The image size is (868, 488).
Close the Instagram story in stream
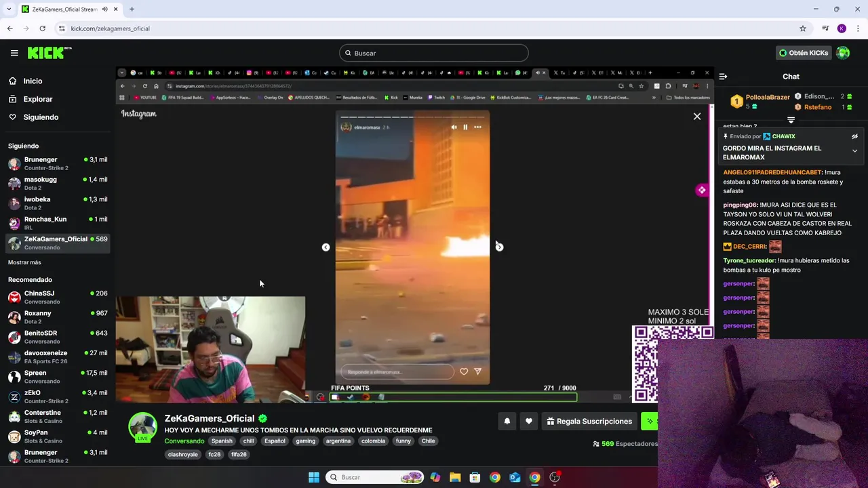point(697,117)
